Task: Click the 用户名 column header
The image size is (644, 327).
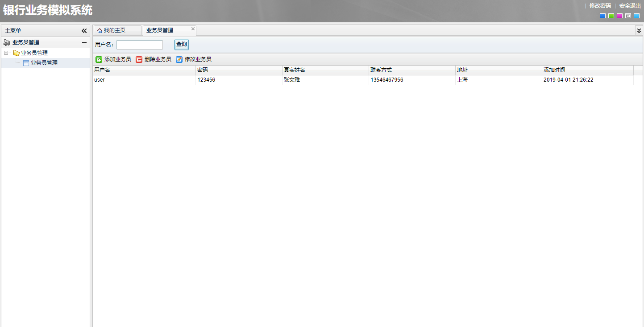Action: 144,70
